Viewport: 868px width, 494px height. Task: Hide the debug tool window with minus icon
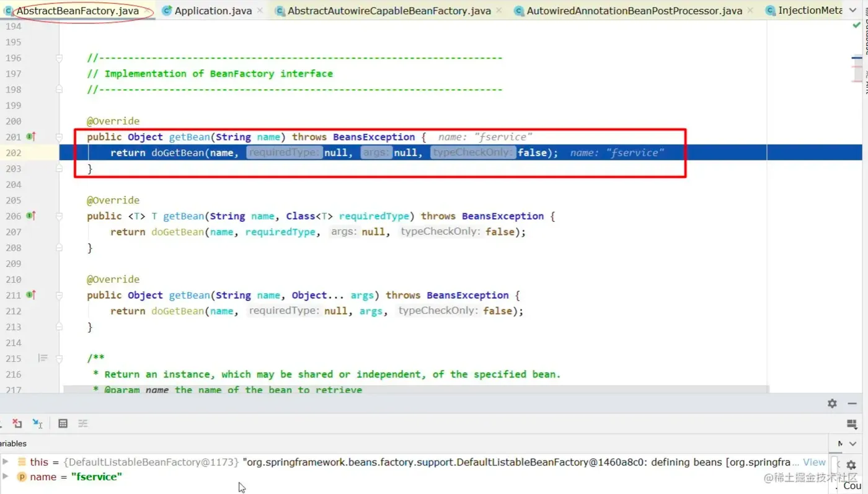(852, 404)
